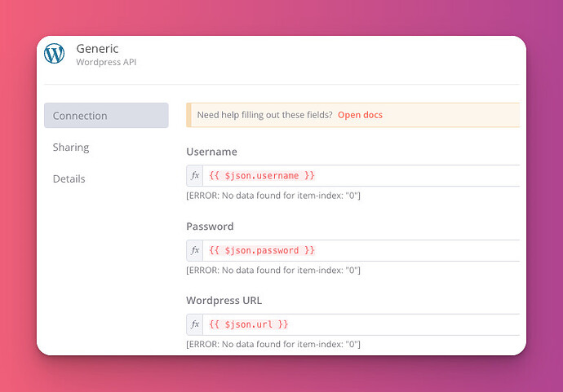The height and width of the screenshot is (392, 563).
Task: Click the error message under Password
Action: pyautogui.click(x=273, y=270)
